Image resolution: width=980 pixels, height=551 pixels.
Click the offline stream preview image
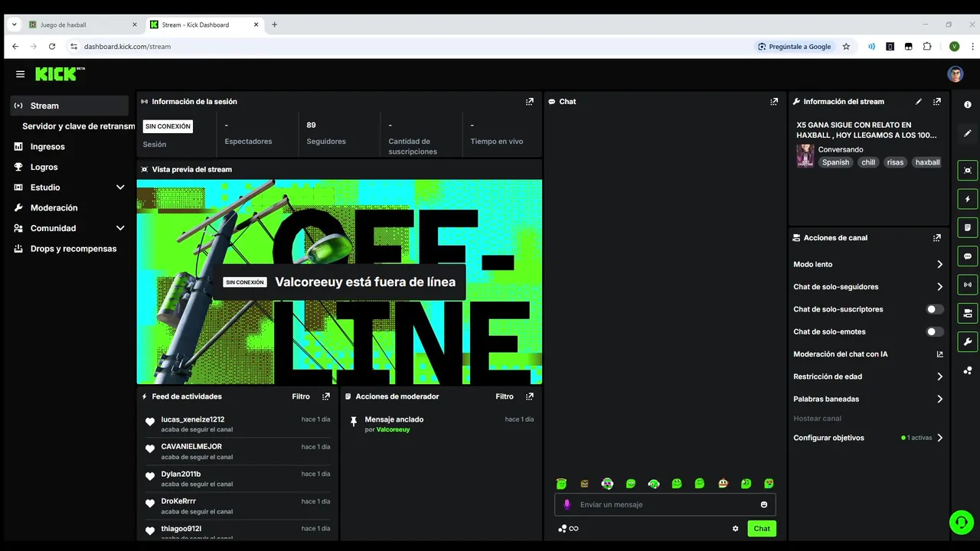click(x=339, y=282)
